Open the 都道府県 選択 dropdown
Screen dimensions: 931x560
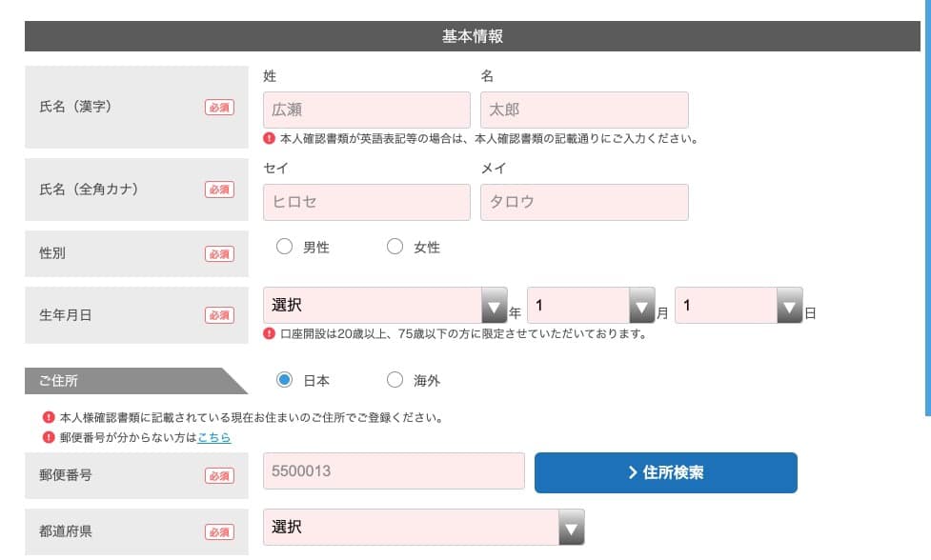[x=424, y=528]
